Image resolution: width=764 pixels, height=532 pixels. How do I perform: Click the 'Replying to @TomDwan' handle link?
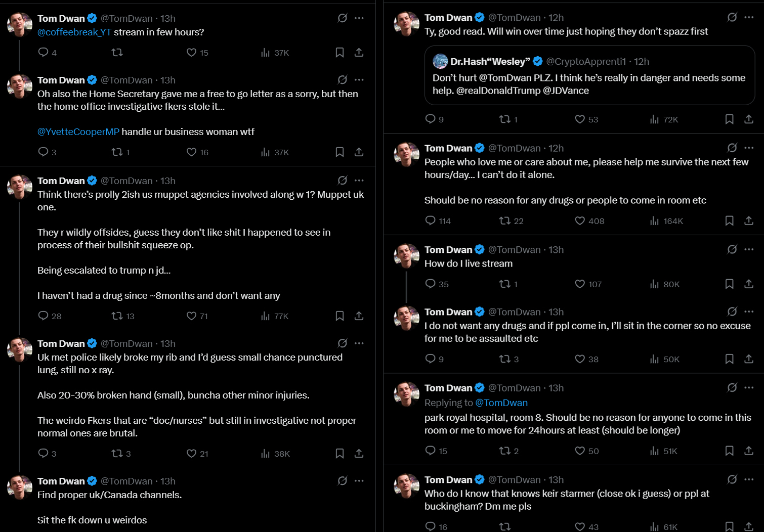pos(501,403)
